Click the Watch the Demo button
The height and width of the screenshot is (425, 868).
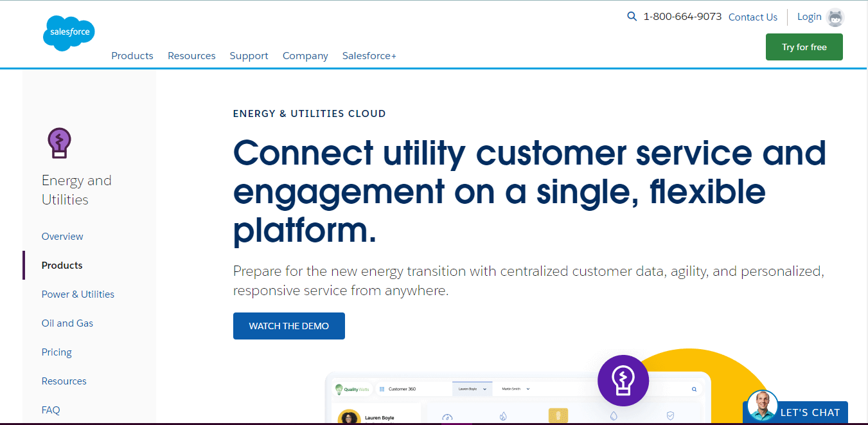pyautogui.click(x=289, y=326)
